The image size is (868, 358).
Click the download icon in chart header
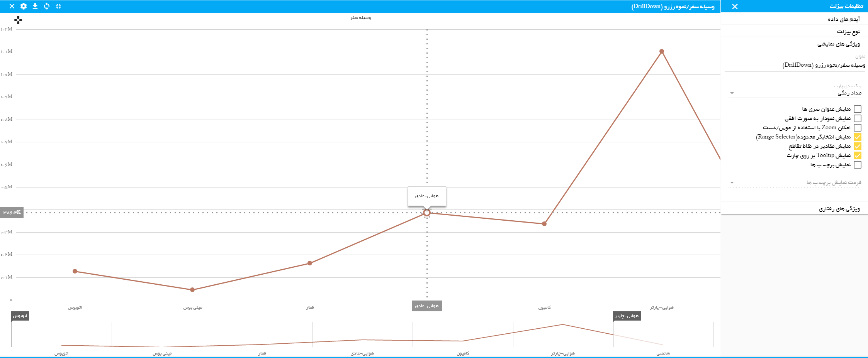[35, 6]
